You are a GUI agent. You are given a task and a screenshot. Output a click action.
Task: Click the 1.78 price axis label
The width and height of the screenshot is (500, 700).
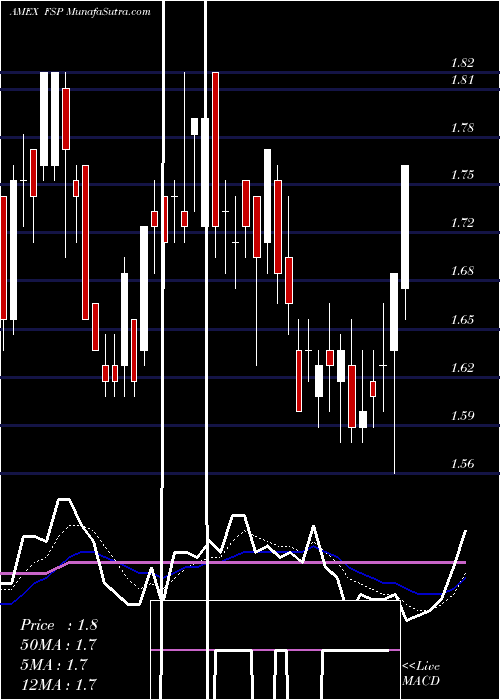click(x=462, y=128)
